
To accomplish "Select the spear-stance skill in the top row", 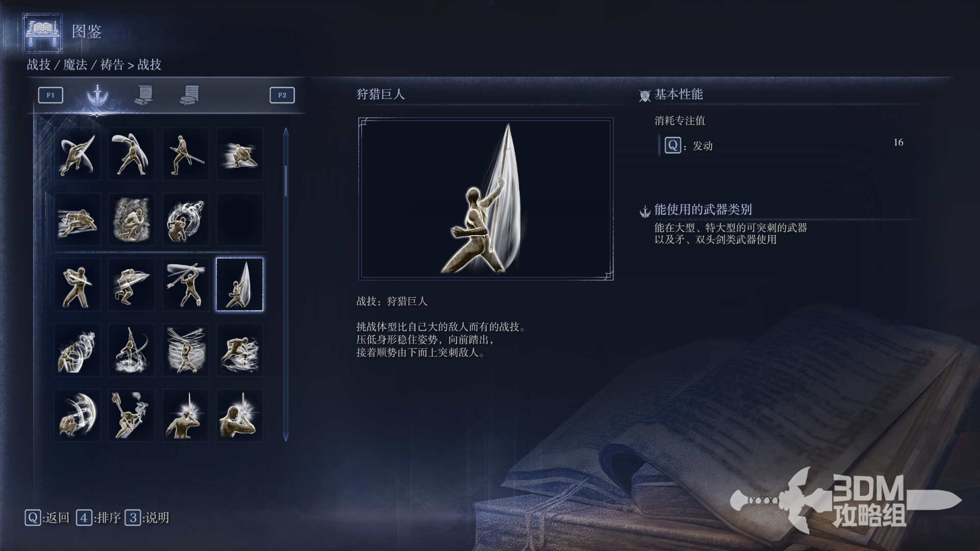I will tap(185, 154).
